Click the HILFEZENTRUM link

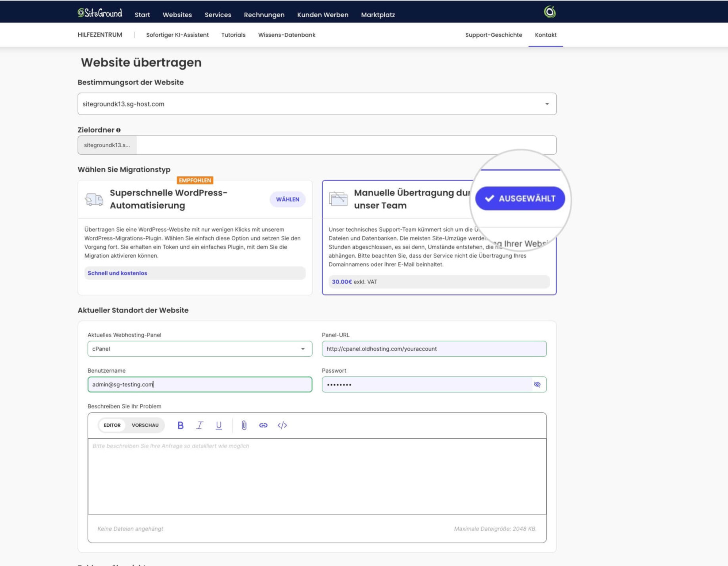tap(100, 35)
